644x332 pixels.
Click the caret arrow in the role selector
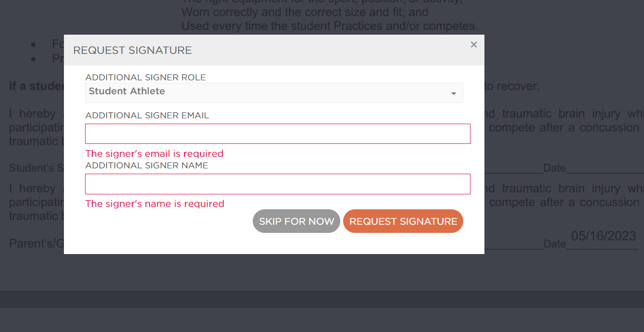point(453,94)
